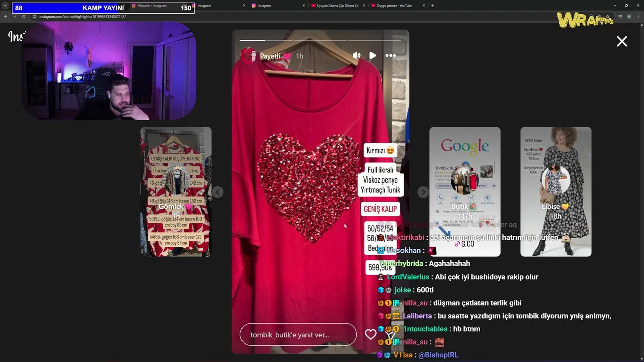The height and width of the screenshot is (362, 644).
Task: Open the Butik highlight thumbnail
Action: (465, 192)
